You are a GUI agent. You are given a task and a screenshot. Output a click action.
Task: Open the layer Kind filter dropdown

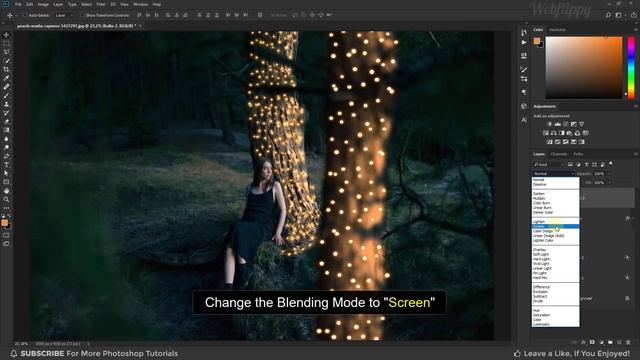(x=549, y=164)
